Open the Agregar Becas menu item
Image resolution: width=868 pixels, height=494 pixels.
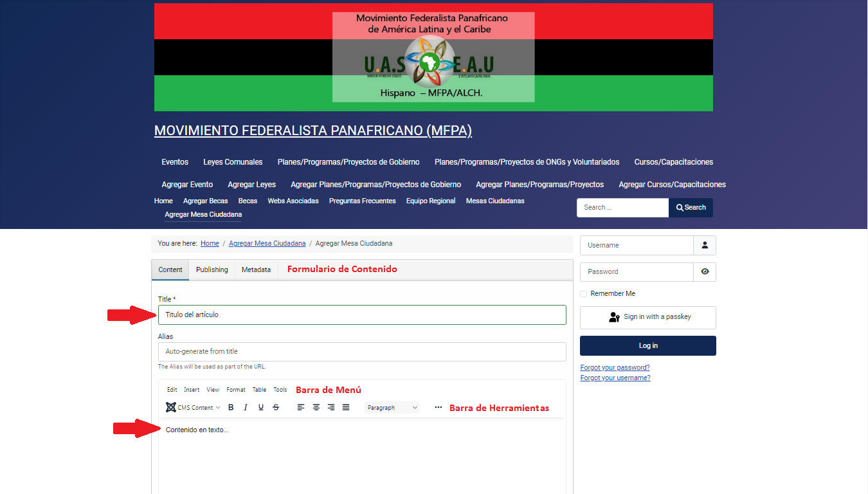(206, 201)
